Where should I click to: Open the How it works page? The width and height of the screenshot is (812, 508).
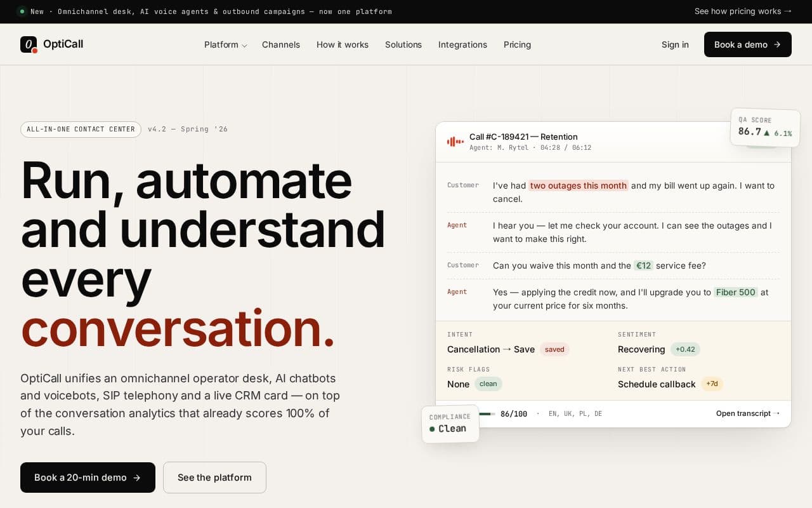pos(343,44)
